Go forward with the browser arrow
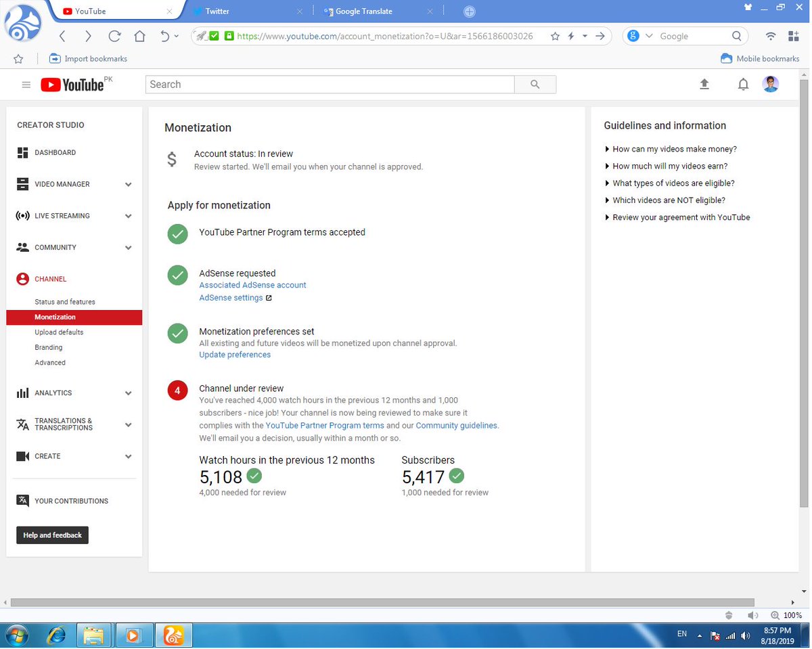This screenshot has width=812, height=649. [x=88, y=37]
